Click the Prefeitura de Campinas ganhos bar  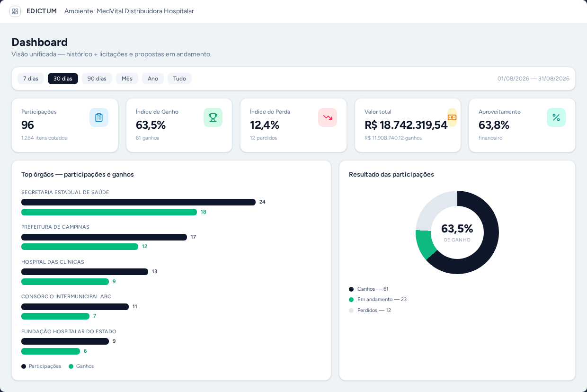[x=80, y=247]
